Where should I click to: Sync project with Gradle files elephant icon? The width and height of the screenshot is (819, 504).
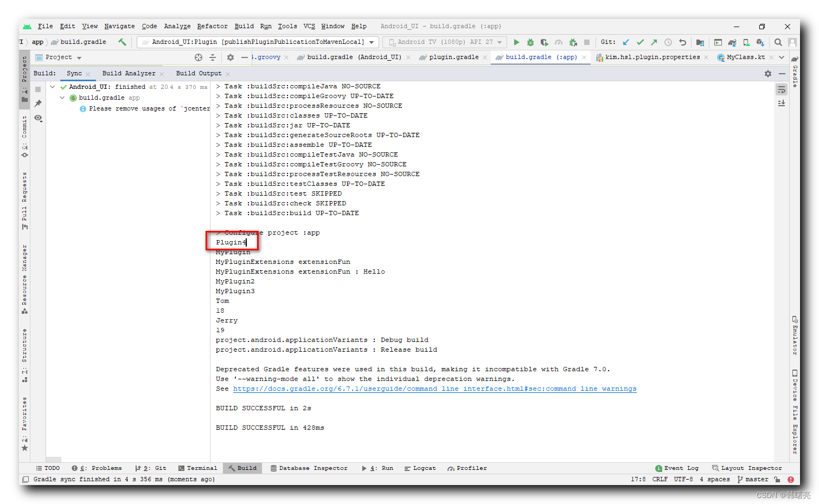pos(732,42)
